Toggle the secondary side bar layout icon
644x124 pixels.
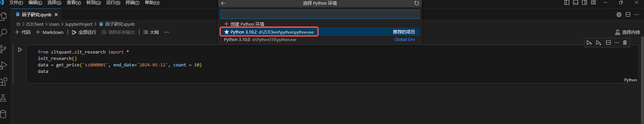[584, 3]
